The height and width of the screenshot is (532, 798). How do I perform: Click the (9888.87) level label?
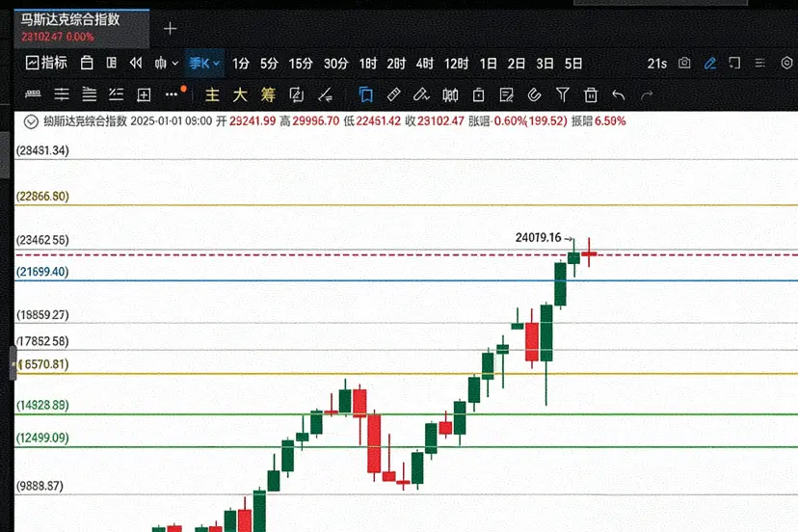(40, 486)
